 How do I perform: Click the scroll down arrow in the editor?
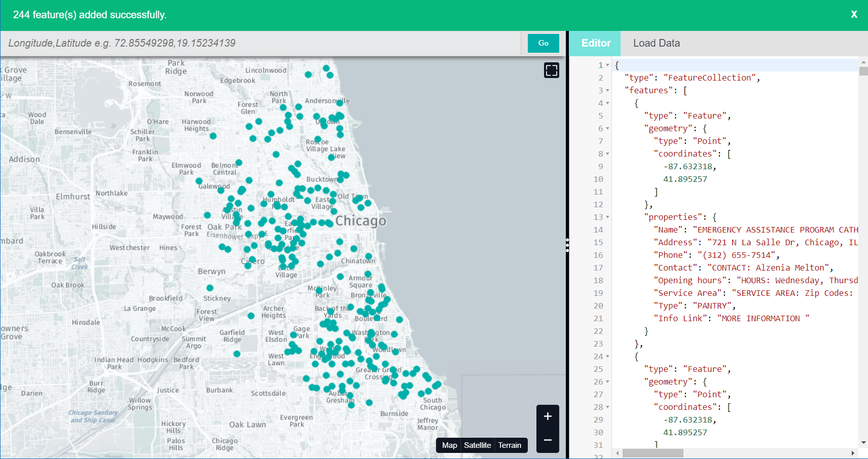pyautogui.click(x=863, y=443)
